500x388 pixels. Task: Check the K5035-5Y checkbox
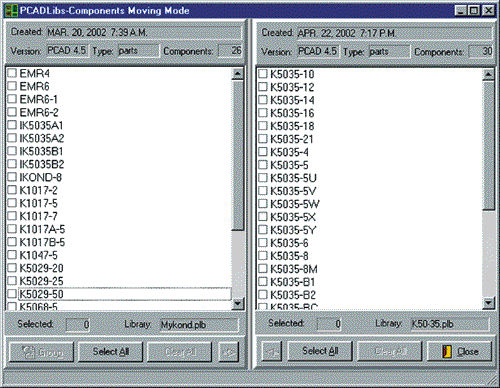pos(263,230)
